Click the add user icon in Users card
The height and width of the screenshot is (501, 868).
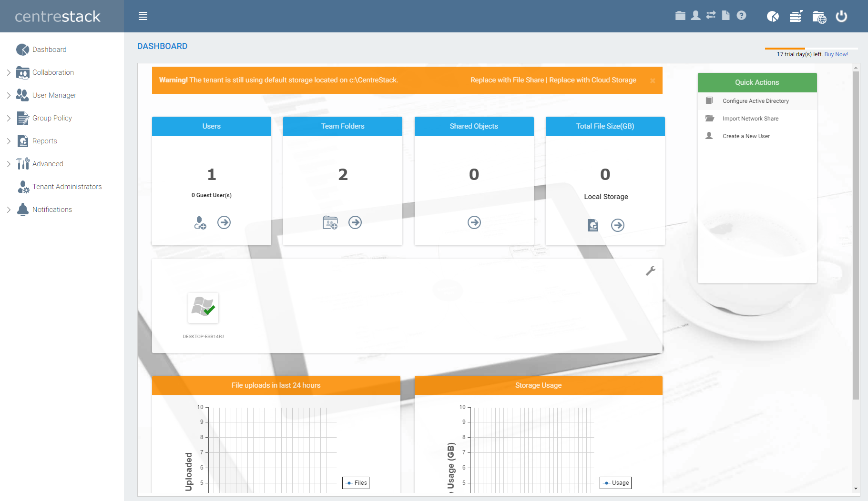200,222
